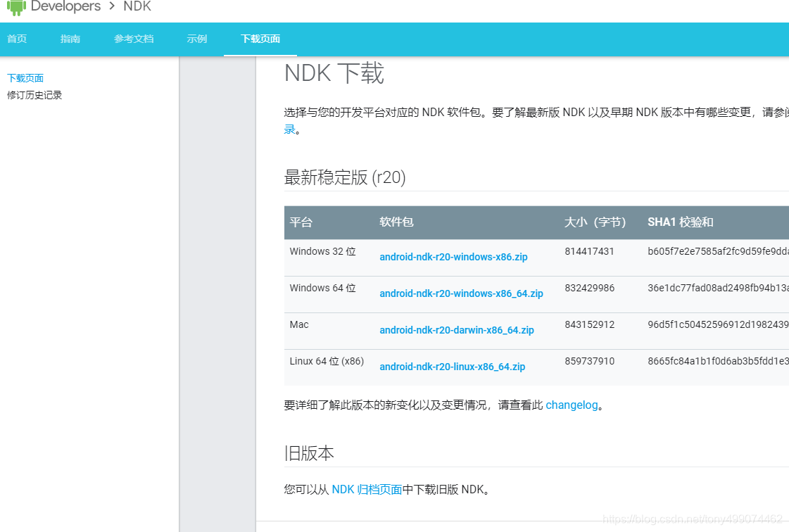Open the NDK 归档页面 link
This screenshot has height=532, width=789.
pyautogui.click(x=367, y=489)
